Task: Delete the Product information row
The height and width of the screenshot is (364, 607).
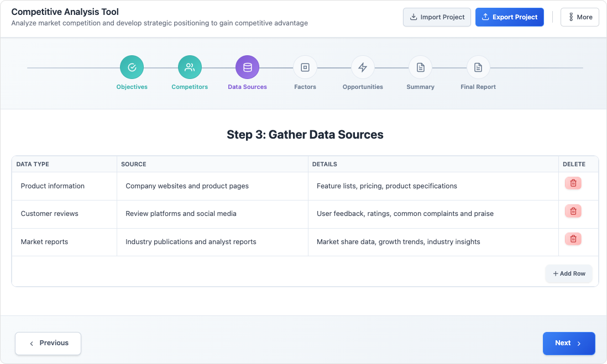Action: click(x=573, y=183)
